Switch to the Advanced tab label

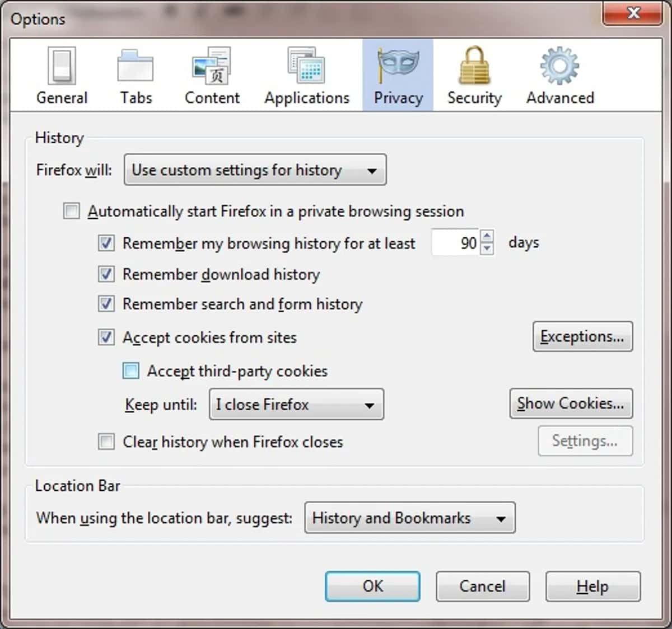[x=560, y=98]
